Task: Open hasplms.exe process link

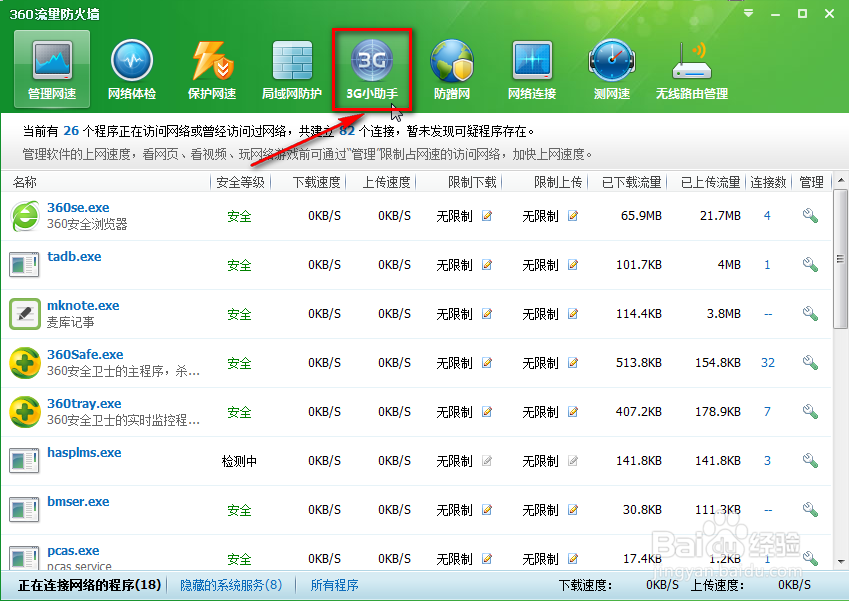Action: pyautogui.click(x=84, y=452)
